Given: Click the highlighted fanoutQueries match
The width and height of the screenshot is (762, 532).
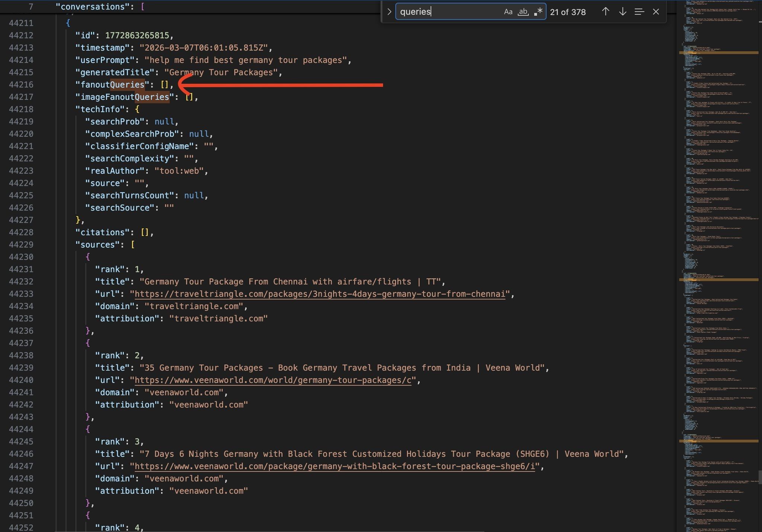Looking at the screenshot, I should pos(127,85).
